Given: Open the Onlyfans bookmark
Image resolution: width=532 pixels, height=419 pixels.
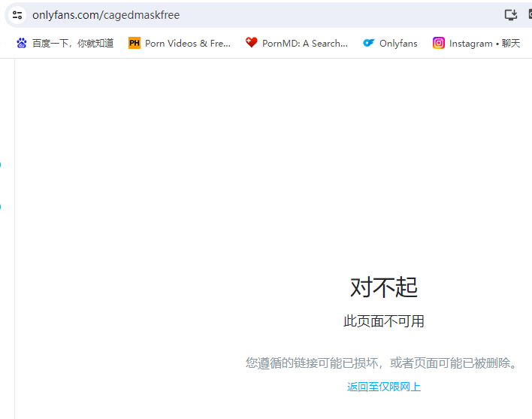Looking at the screenshot, I should click(x=398, y=44).
